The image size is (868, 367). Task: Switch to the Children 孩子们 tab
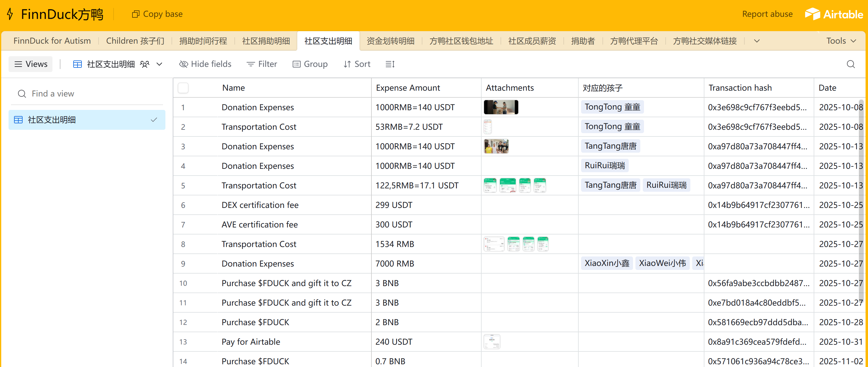tap(135, 41)
